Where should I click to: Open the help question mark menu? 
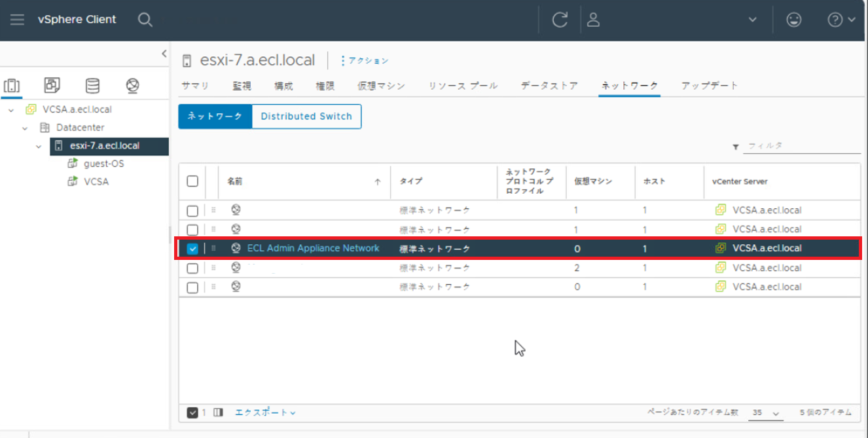pos(841,20)
